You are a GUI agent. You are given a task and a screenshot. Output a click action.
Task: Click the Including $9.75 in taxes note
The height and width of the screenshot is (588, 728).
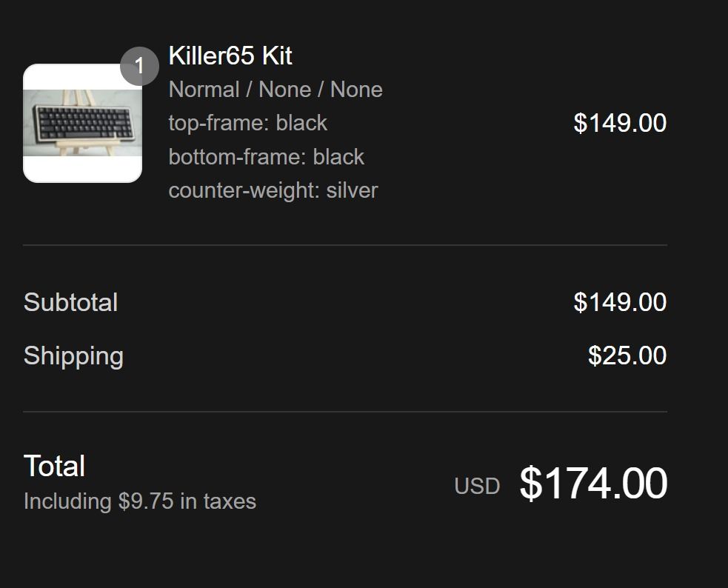(138, 501)
